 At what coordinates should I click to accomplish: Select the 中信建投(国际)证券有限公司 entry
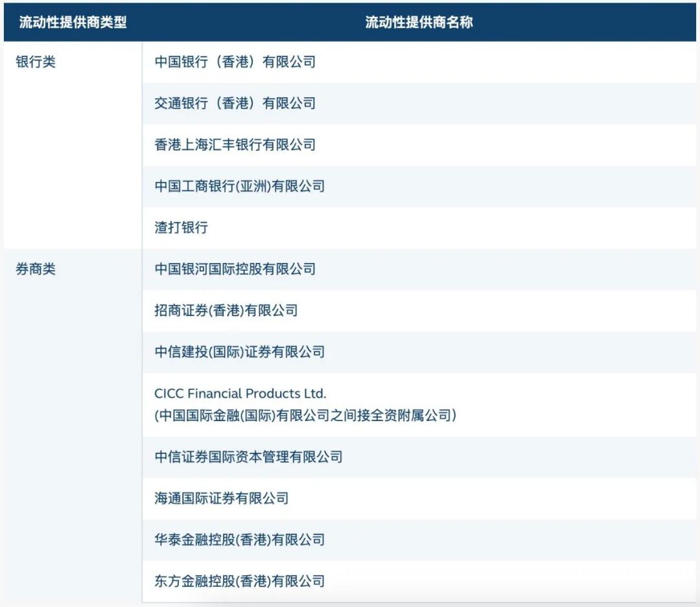pos(419,352)
